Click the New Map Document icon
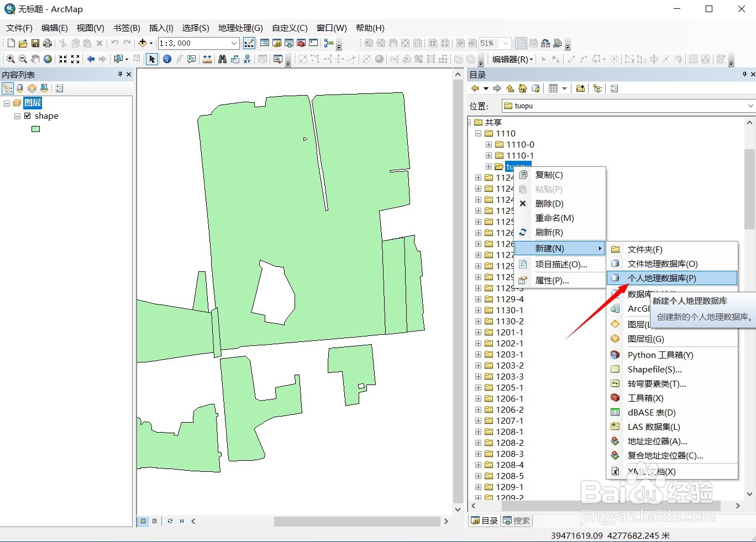756x542 pixels. click(11, 43)
